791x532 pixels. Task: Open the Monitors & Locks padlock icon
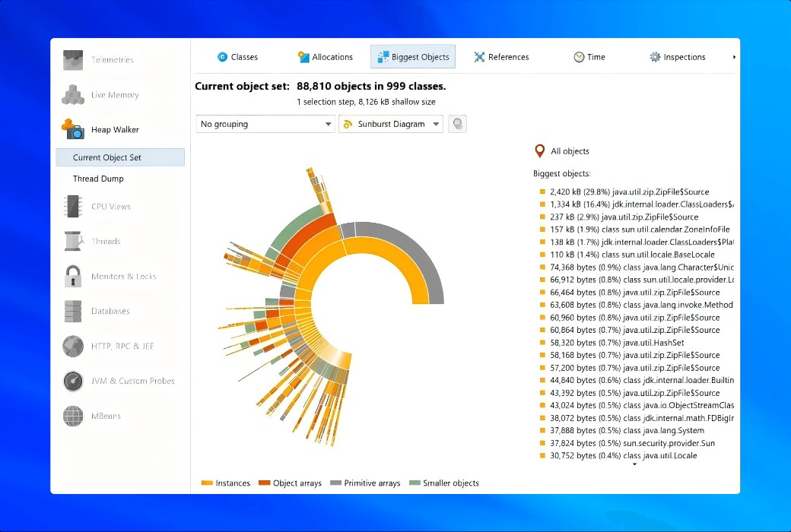pos(73,276)
